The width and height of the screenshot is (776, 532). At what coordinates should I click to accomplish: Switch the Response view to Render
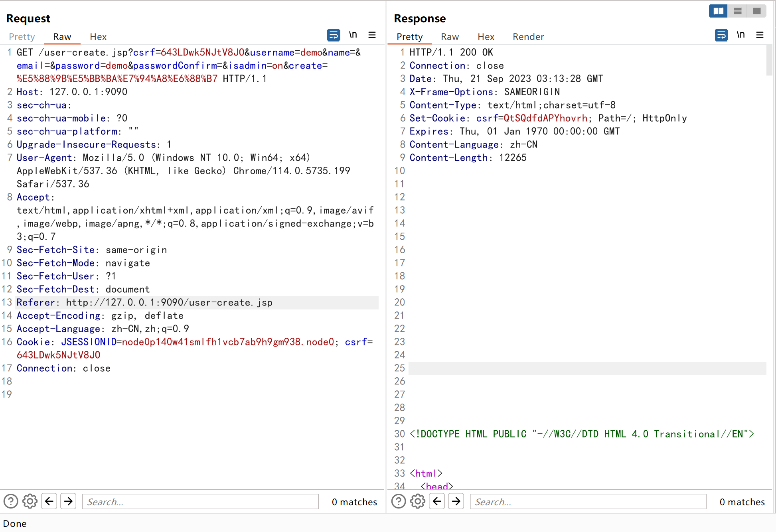coord(528,37)
